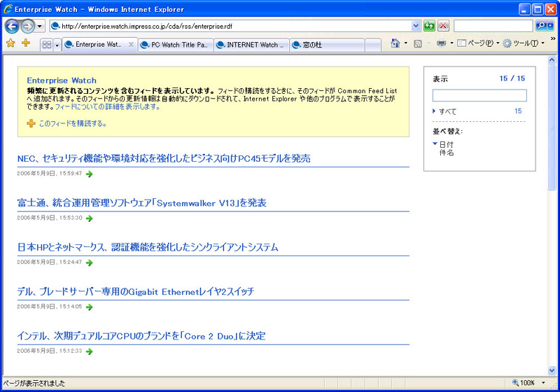This screenshot has width=560, height=392.
Task: Switch to PC Watch Title Page tab
Action: point(176,45)
